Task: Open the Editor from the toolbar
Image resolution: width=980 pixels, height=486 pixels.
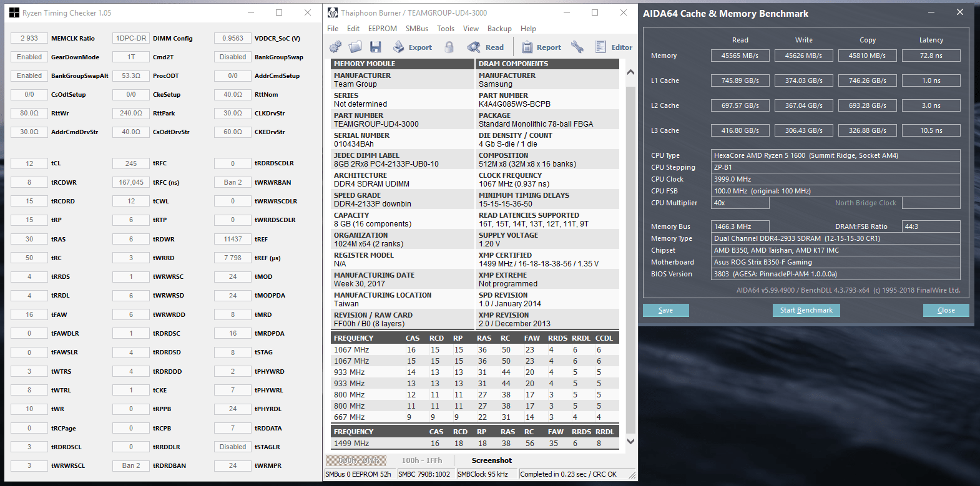Action: pyautogui.click(x=614, y=47)
